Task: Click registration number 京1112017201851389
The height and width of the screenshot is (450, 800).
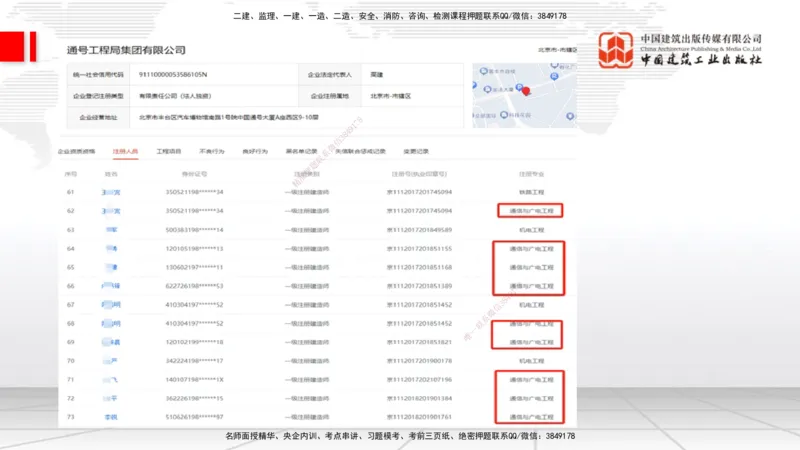Action: [x=419, y=286]
